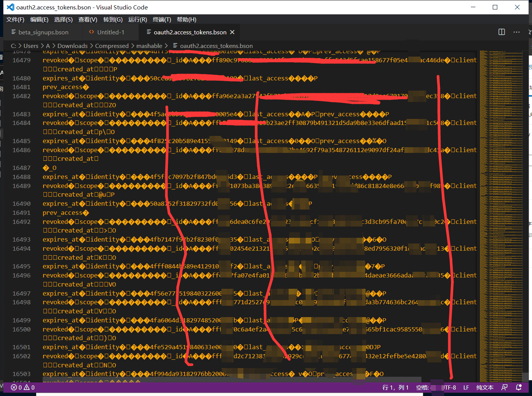Expand the mashable breadcrumb folder
Image resolution: width=532 pixels, height=396 pixels.
(x=149, y=46)
